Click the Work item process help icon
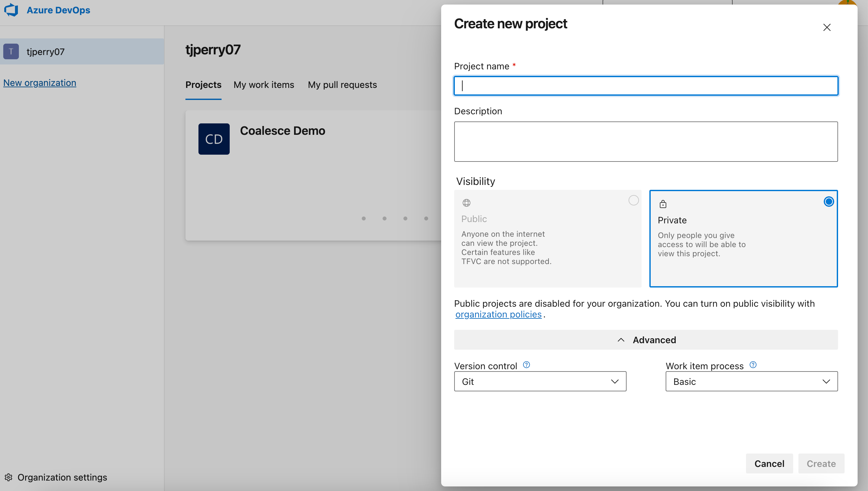Screen dimensions: 868x491 [753, 365]
